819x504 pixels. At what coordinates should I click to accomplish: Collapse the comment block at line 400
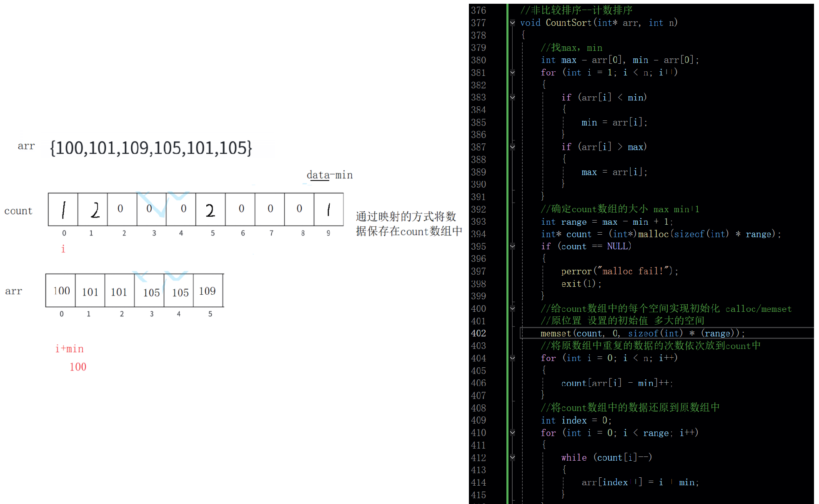tap(513, 308)
